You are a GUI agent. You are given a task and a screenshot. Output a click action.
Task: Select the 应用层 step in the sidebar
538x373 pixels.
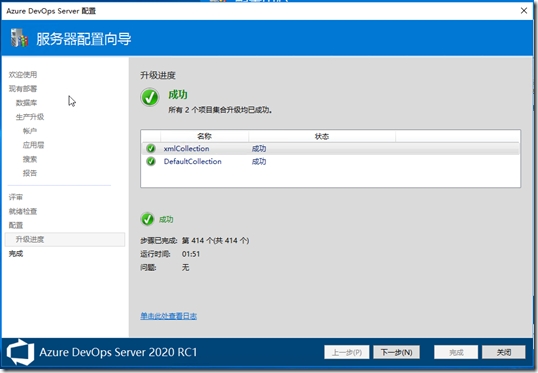(x=33, y=145)
